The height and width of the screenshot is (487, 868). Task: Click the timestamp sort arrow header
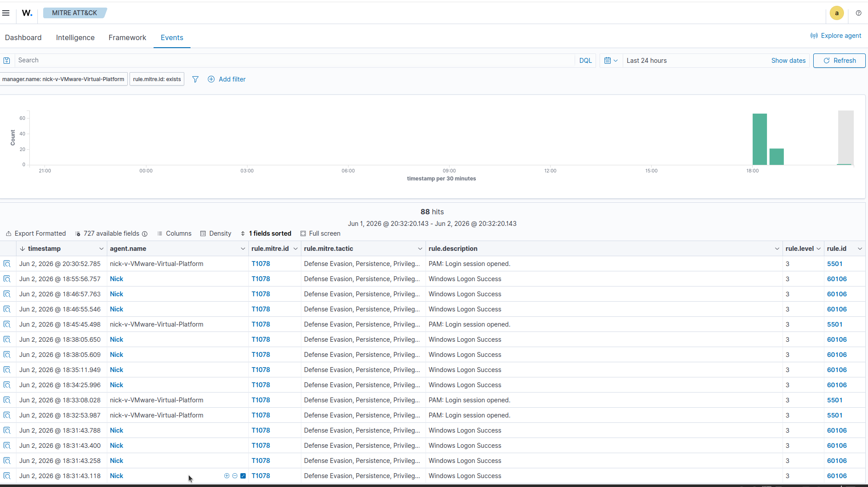(22, 249)
